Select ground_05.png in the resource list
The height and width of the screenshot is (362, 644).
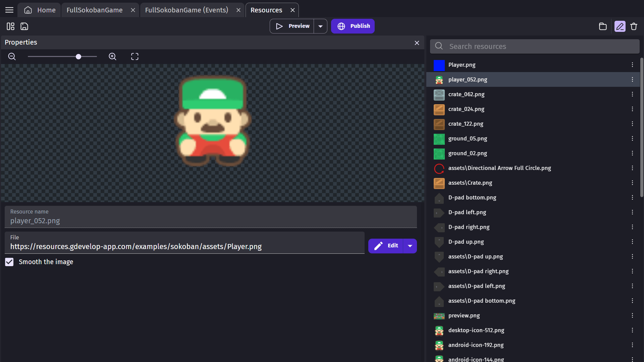468,138
